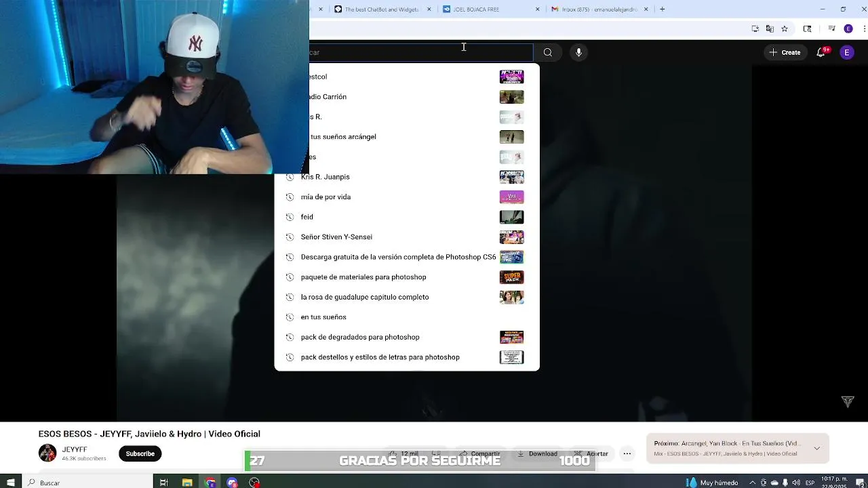868x488 pixels.
Task: Select suggestion mía de por vida
Action: click(407, 197)
